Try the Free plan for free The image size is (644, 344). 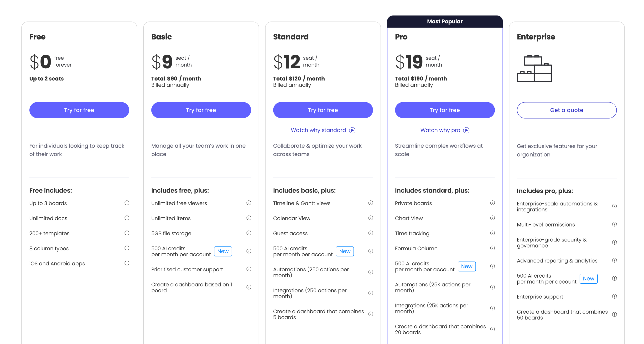(x=79, y=110)
